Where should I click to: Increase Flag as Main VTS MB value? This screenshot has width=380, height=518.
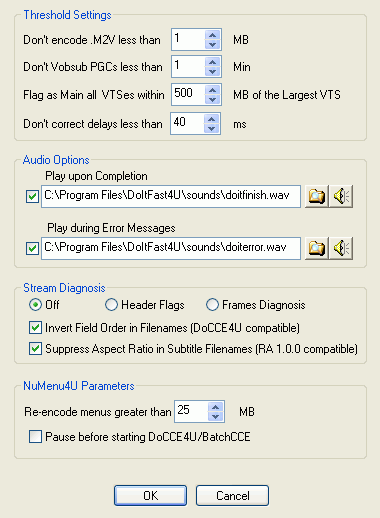(x=212, y=90)
